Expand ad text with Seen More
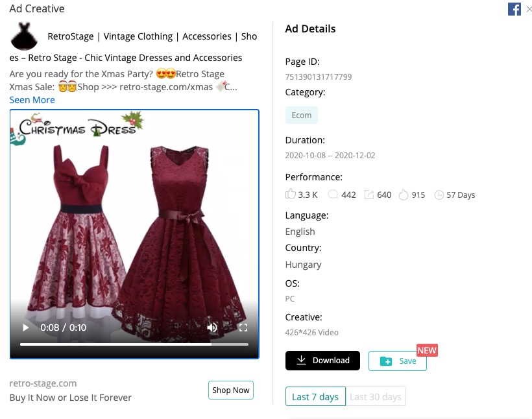 tap(32, 100)
